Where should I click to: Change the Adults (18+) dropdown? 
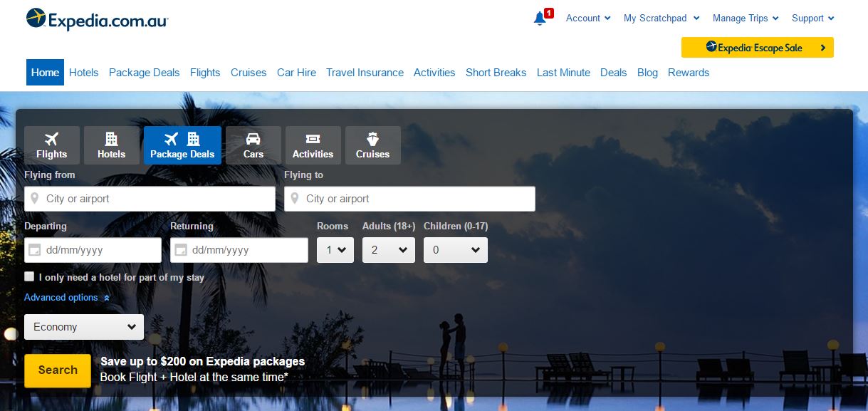point(388,249)
